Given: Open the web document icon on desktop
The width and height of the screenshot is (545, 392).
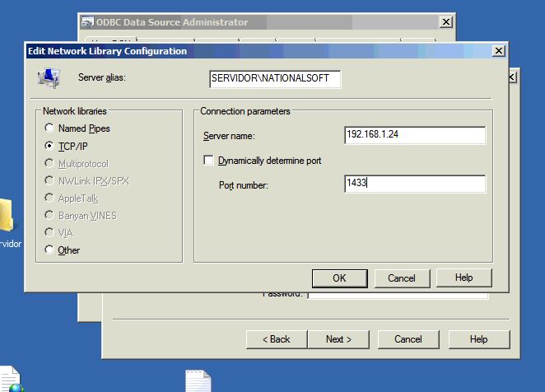Looking at the screenshot, I should (x=12, y=379).
